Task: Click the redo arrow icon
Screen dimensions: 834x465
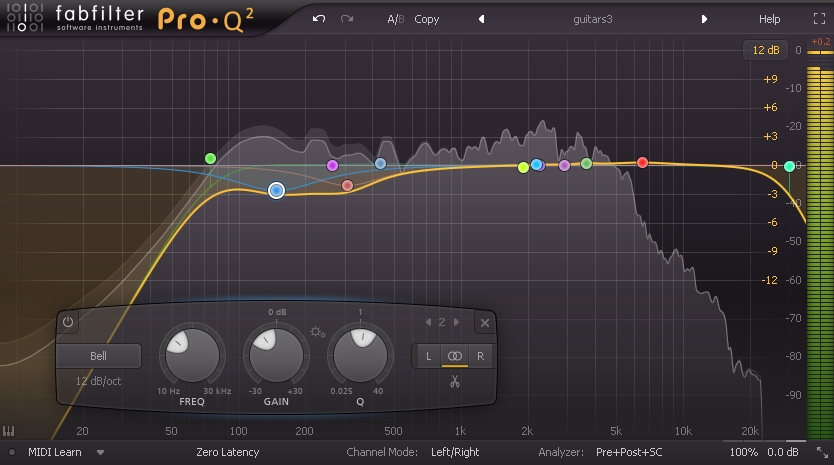Action: 347,19
